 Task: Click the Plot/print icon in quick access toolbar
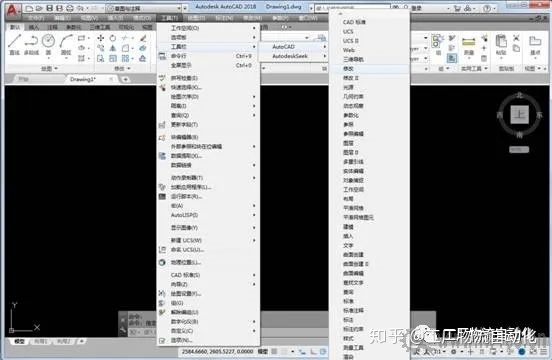pyautogui.click(x=70, y=8)
